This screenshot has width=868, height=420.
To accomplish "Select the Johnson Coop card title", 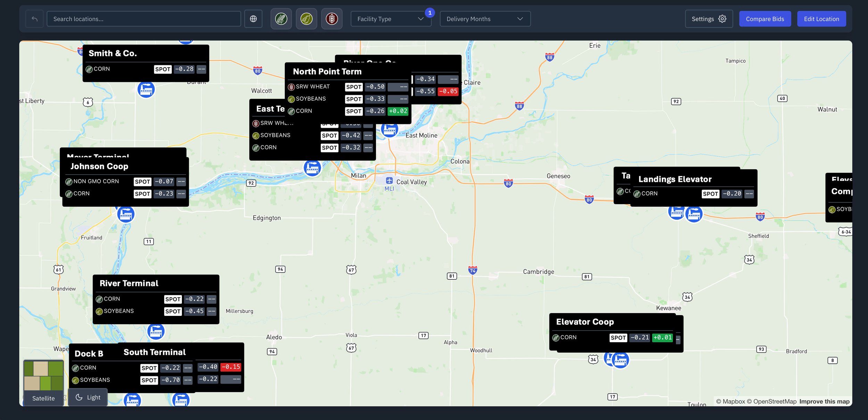I will (99, 166).
